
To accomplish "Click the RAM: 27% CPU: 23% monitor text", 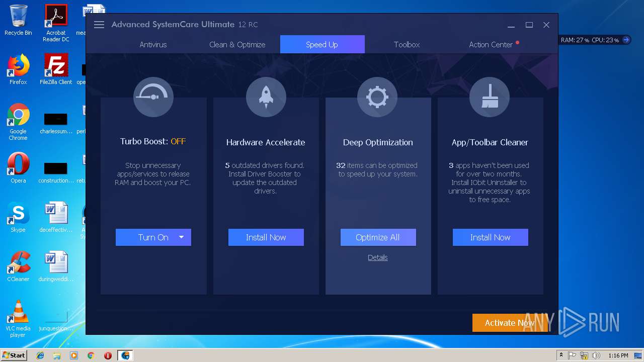I will (x=590, y=40).
